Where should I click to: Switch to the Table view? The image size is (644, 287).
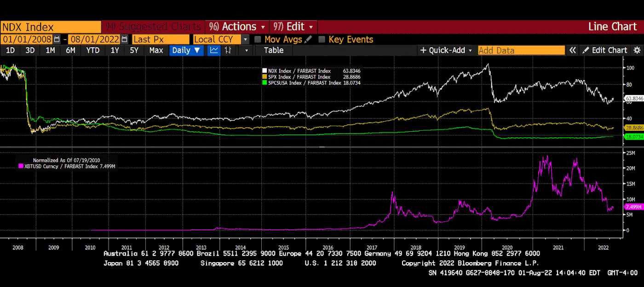coord(273,50)
